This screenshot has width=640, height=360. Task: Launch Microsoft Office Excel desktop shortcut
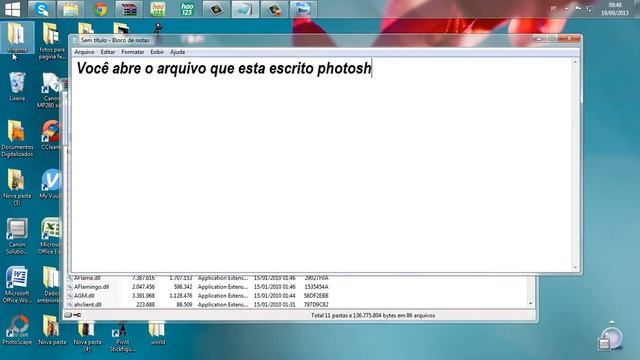[50, 236]
